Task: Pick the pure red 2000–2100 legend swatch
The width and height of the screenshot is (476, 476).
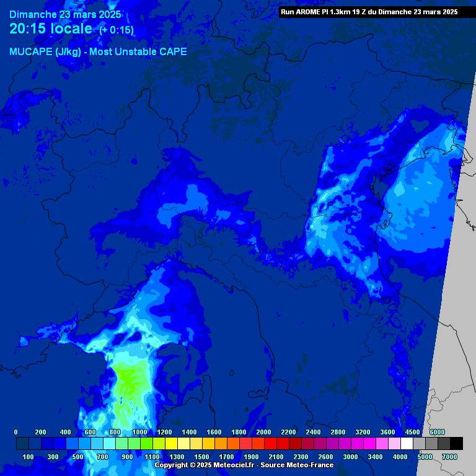Action: pyautogui.click(x=270, y=444)
